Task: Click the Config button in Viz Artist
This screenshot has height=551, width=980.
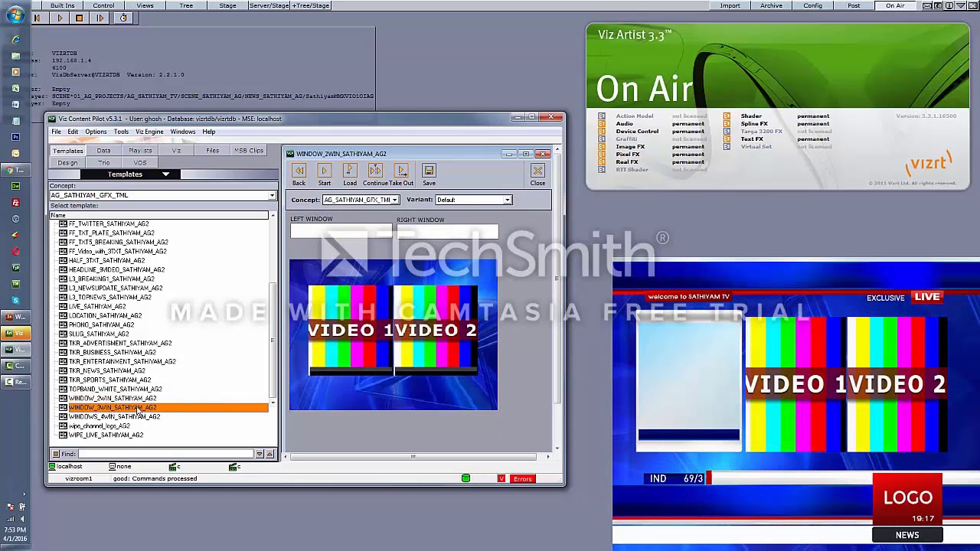Action: pyautogui.click(x=812, y=5)
